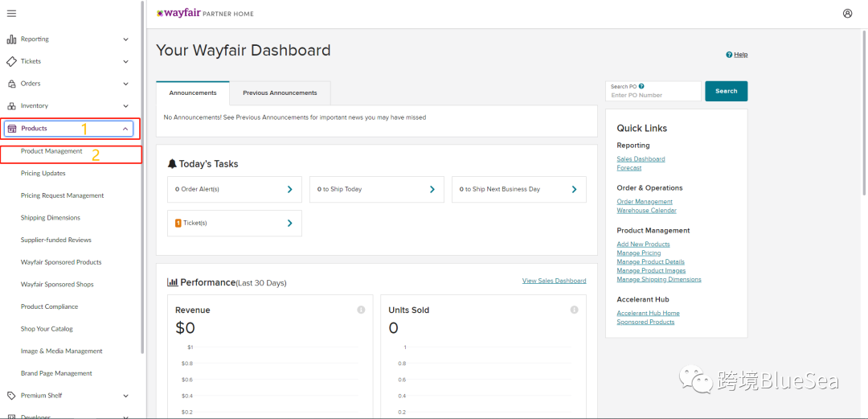Click the Products storefront icon

tap(12, 129)
